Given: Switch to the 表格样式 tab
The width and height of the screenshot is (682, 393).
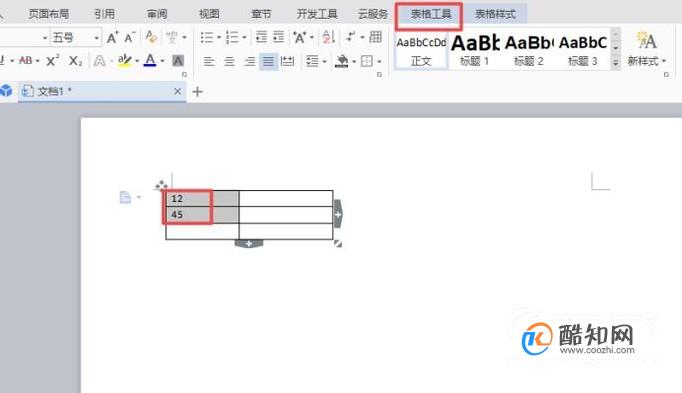Looking at the screenshot, I should tap(495, 14).
